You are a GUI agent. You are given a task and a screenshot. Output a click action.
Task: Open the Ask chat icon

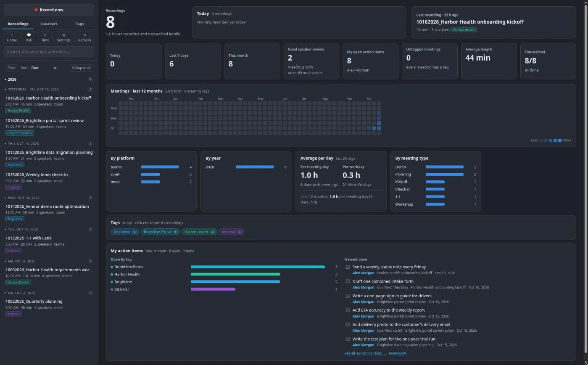(29, 37)
